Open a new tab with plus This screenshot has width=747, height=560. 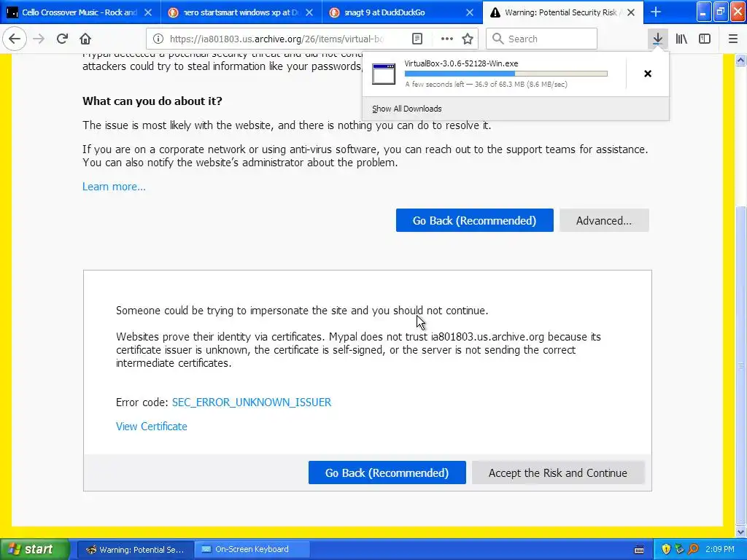coord(656,12)
